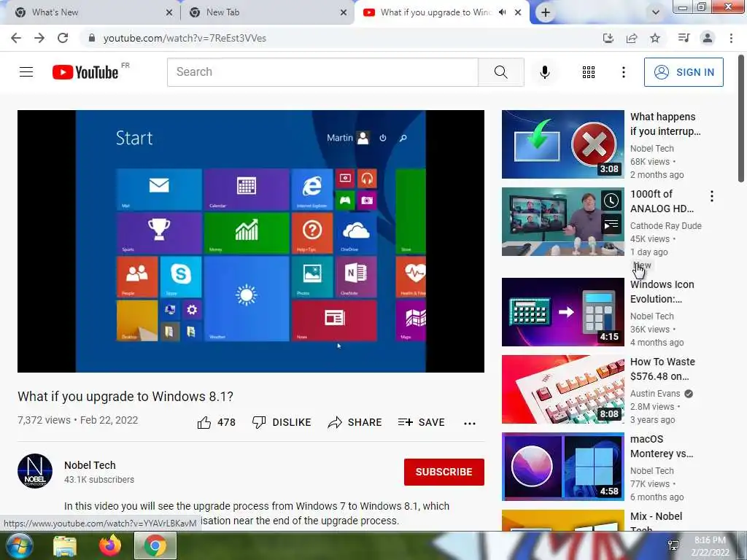Viewport: 747px width, 560px height.
Task: Open the YouTube apps grid icon
Action: coord(589,72)
